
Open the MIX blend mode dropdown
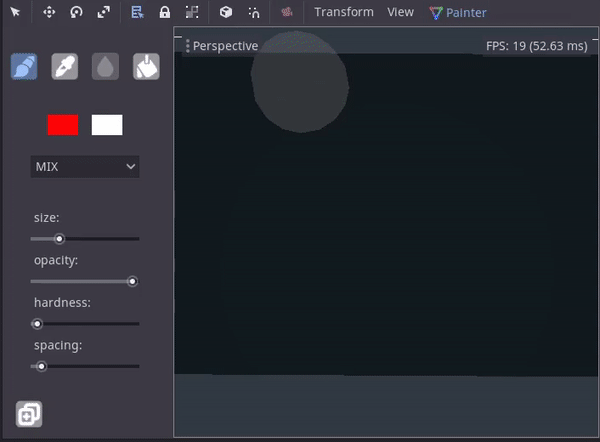(85, 167)
